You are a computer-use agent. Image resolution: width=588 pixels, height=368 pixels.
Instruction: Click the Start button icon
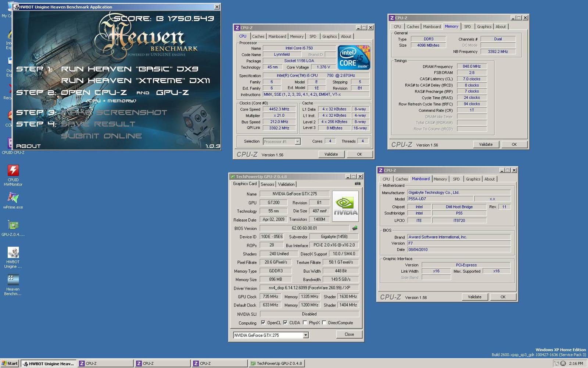9,363
